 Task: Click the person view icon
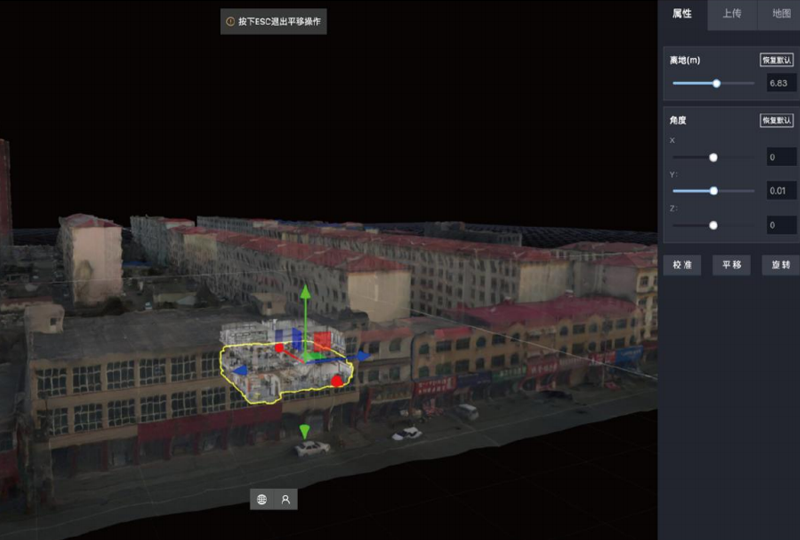point(286,498)
